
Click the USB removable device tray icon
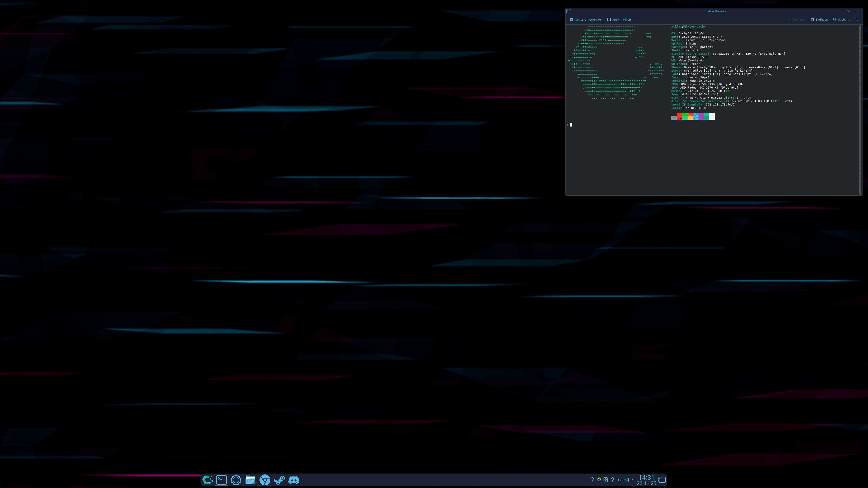(606, 480)
